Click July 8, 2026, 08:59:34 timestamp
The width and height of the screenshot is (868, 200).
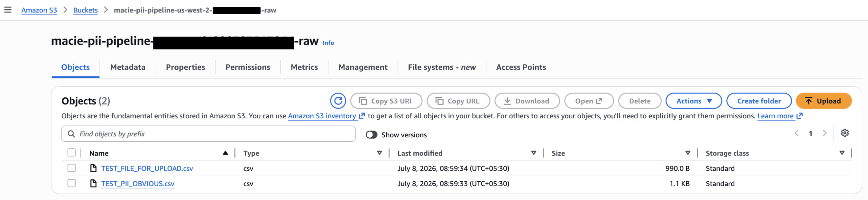(x=453, y=169)
